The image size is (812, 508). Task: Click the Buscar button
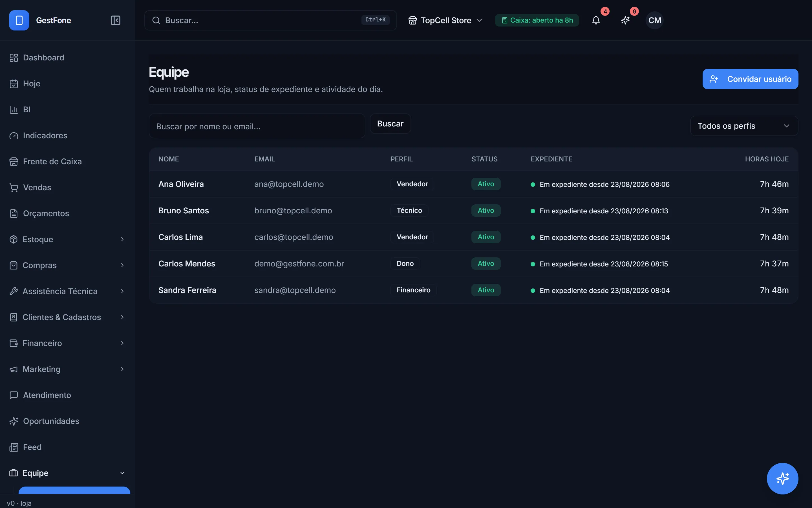click(390, 124)
